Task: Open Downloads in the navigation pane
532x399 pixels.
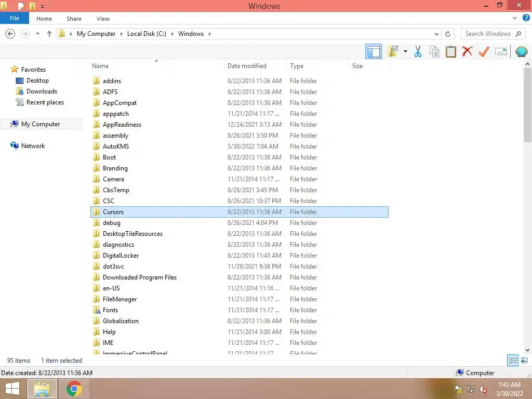Action: click(42, 91)
